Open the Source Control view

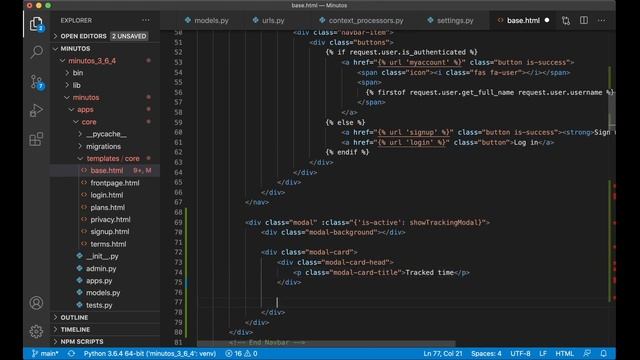36,82
